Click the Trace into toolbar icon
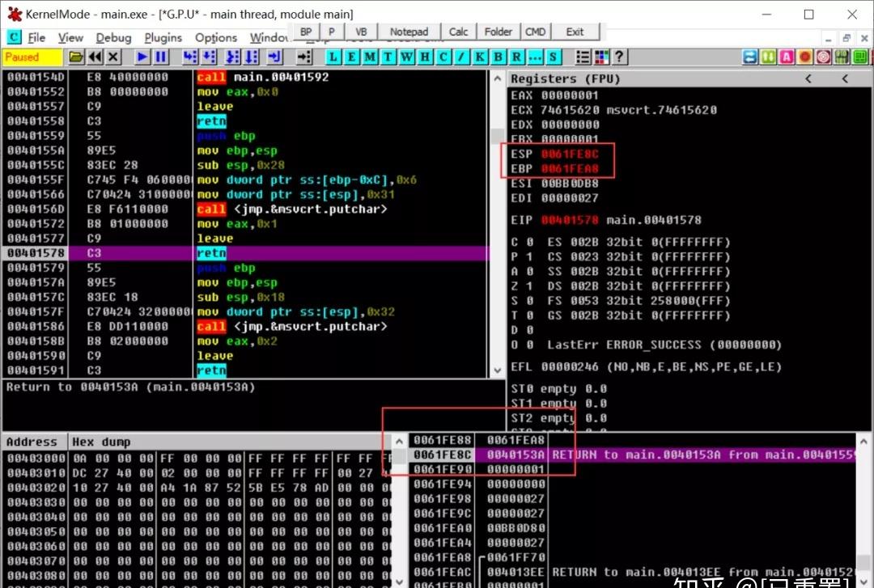 [232, 57]
